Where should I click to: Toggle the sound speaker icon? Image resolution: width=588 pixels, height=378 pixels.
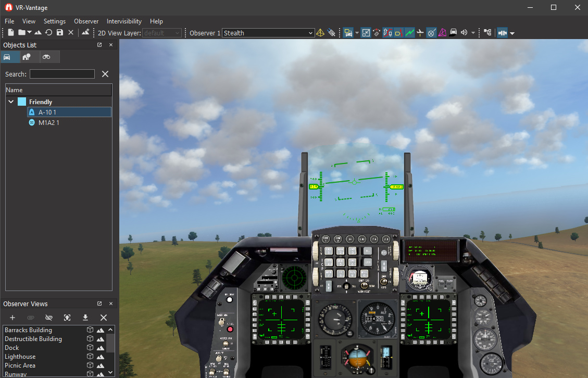pos(464,33)
